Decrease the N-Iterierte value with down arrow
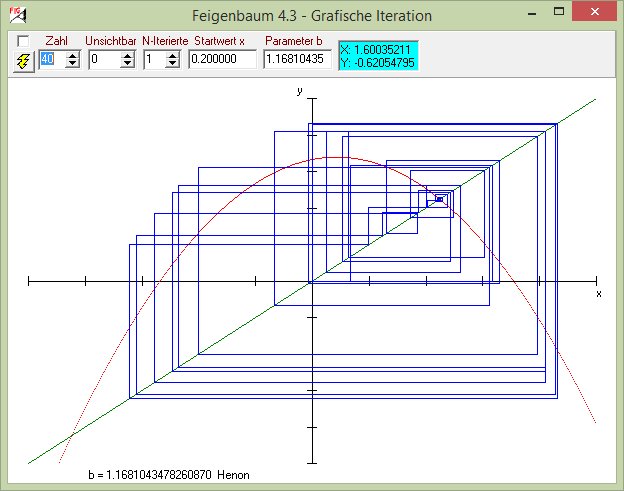The image size is (624, 491). pos(172,64)
